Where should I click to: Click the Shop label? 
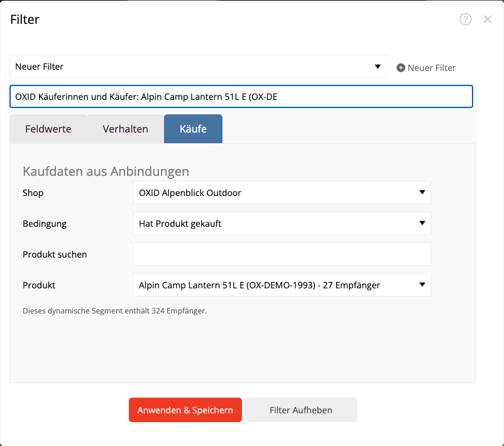33,193
